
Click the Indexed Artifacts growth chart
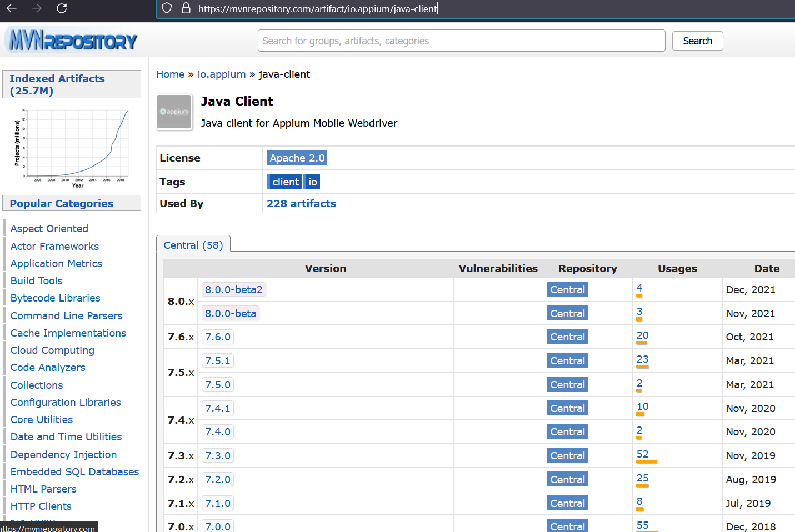pyautogui.click(x=72, y=147)
